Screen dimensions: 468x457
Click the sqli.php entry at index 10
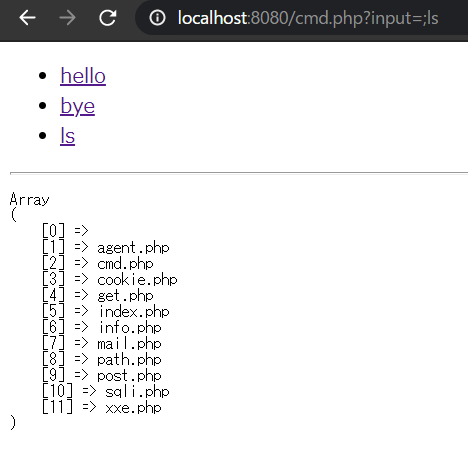[x=137, y=392]
